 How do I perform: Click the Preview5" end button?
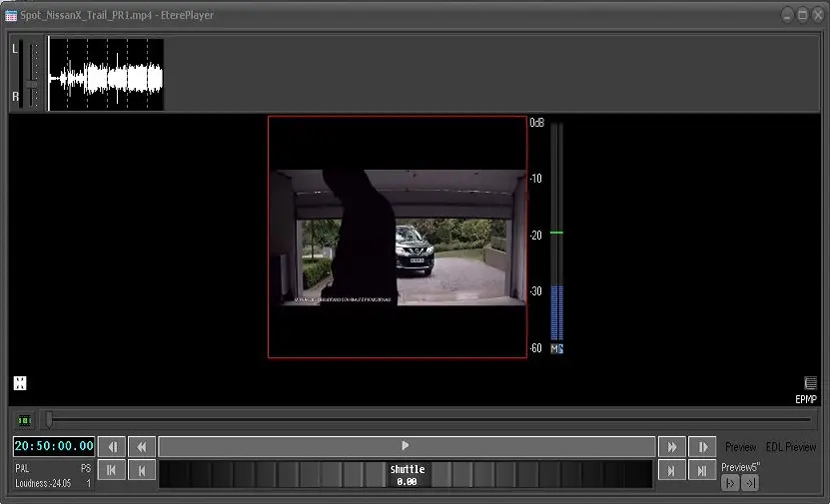click(x=750, y=484)
